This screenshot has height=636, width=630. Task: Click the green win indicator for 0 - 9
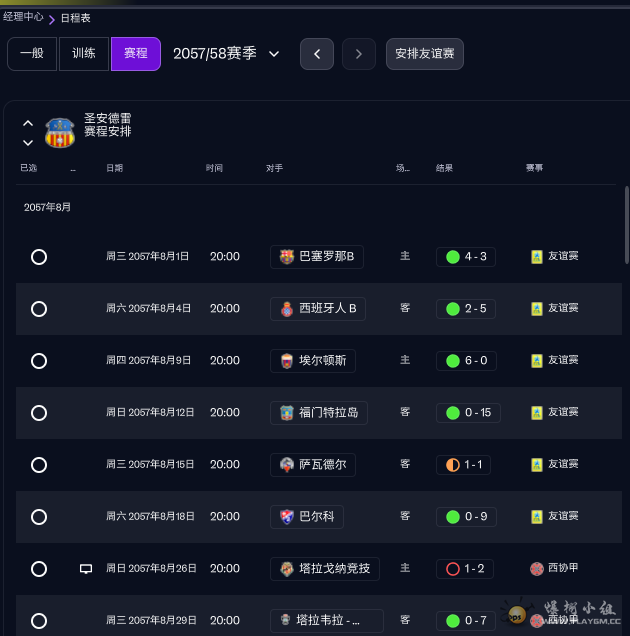[x=453, y=517]
